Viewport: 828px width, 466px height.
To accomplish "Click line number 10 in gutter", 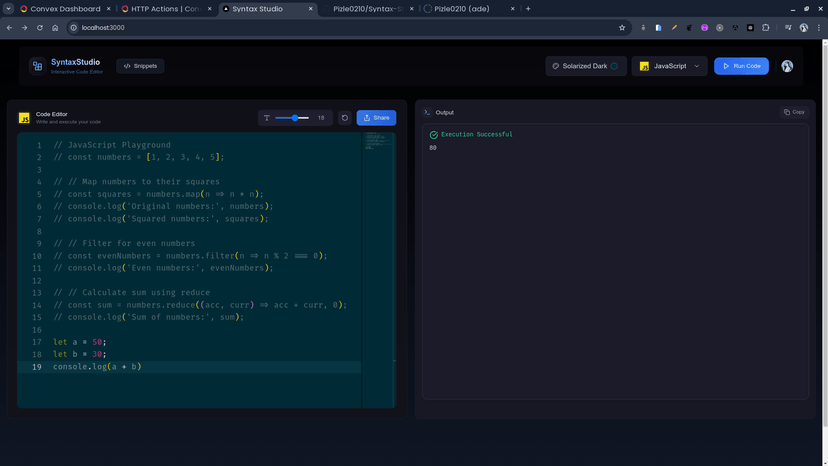I will click(x=36, y=256).
